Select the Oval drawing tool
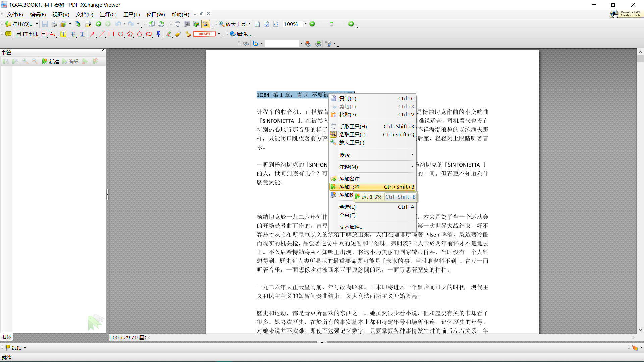This screenshot has height=362, width=644. click(121, 34)
